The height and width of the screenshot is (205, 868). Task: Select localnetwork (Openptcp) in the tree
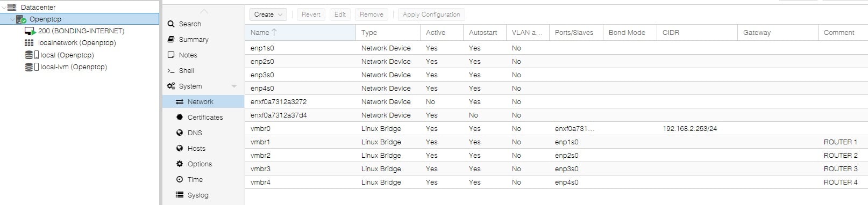pos(77,43)
